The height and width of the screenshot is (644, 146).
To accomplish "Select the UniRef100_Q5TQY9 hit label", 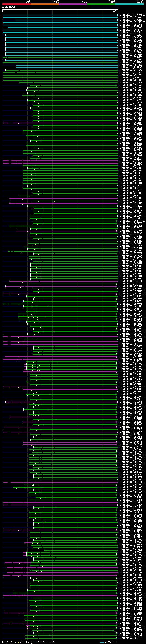I will click(x=131, y=253).
